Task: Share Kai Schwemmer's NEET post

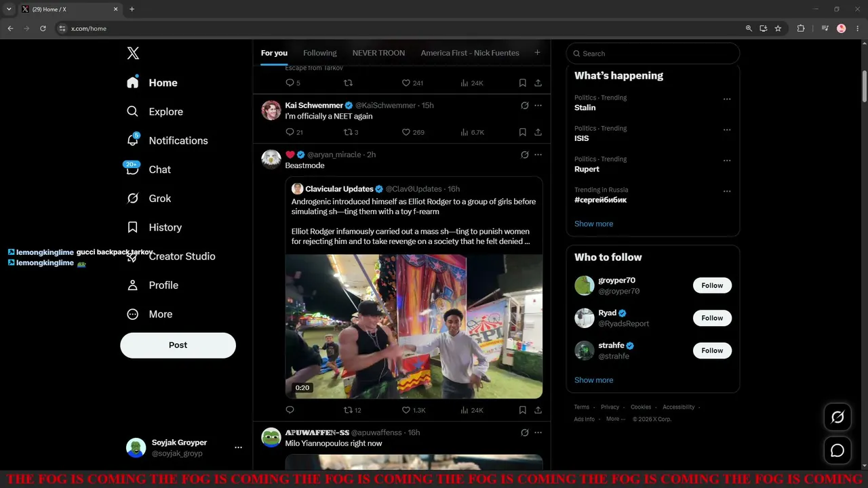Action: [538, 132]
